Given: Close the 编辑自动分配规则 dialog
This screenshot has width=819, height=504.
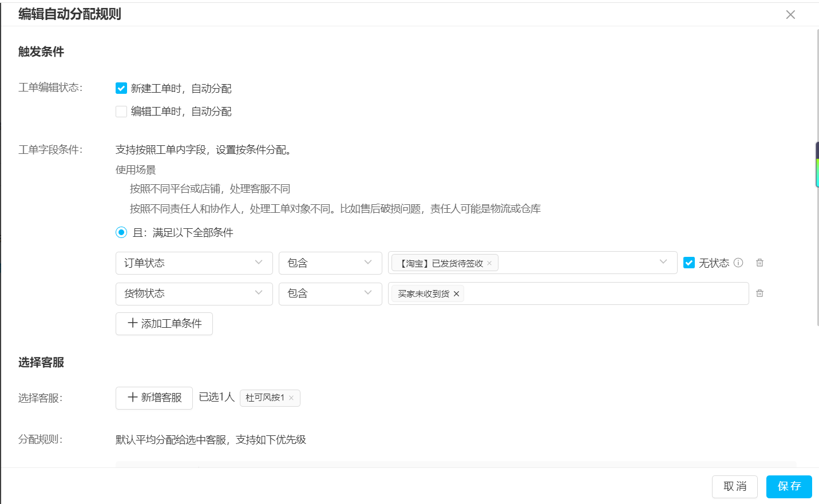Looking at the screenshot, I should click(790, 15).
